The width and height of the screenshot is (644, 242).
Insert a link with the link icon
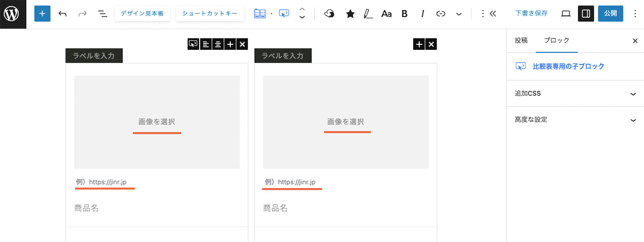[x=441, y=14]
